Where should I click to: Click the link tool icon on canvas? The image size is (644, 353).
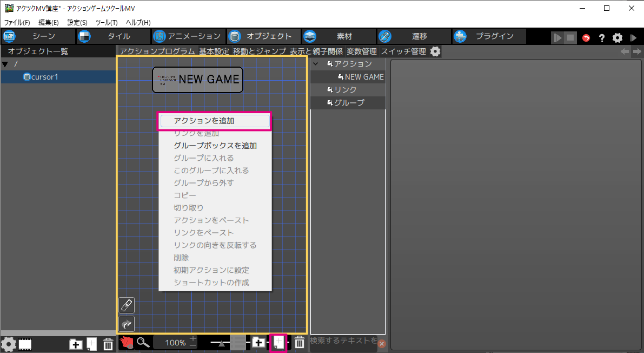[126, 305]
